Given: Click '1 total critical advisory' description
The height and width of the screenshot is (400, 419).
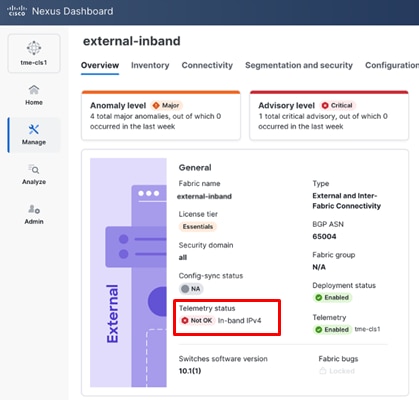Looking at the screenshot, I should point(323,121).
